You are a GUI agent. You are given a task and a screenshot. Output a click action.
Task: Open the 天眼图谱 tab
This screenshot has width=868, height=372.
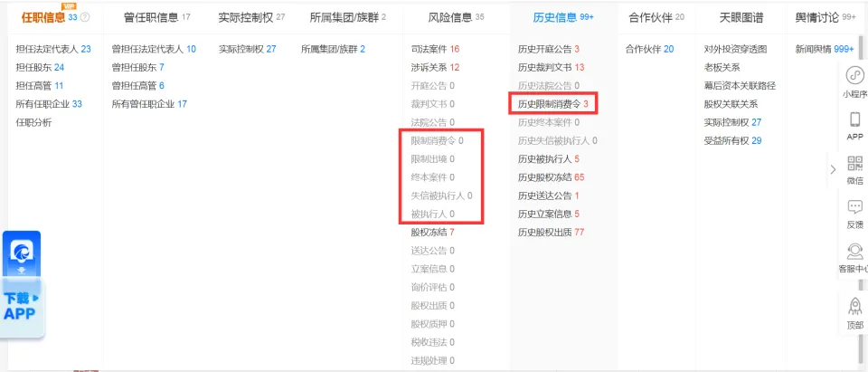pyautogui.click(x=741, y=17)
